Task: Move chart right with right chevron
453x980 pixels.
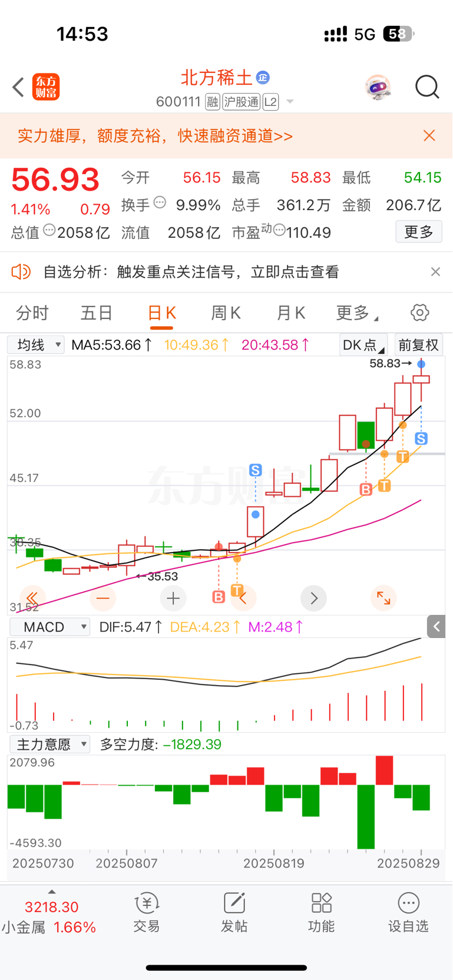Action: click(313, 599)
